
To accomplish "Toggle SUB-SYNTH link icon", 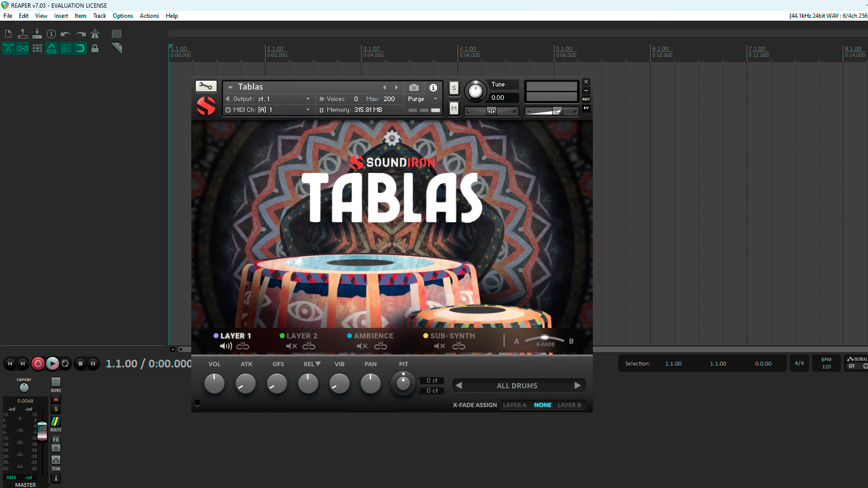I will (x=459, y=346).
